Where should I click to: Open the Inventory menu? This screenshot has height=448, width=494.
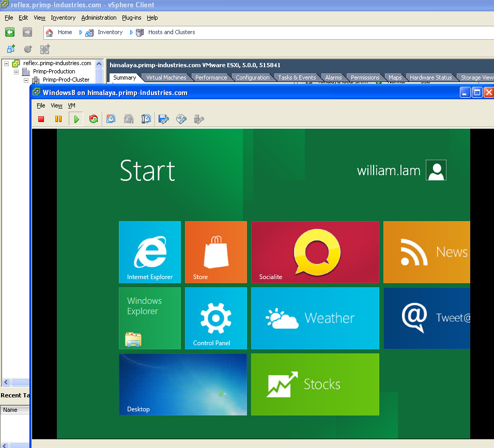coord(63,18)
